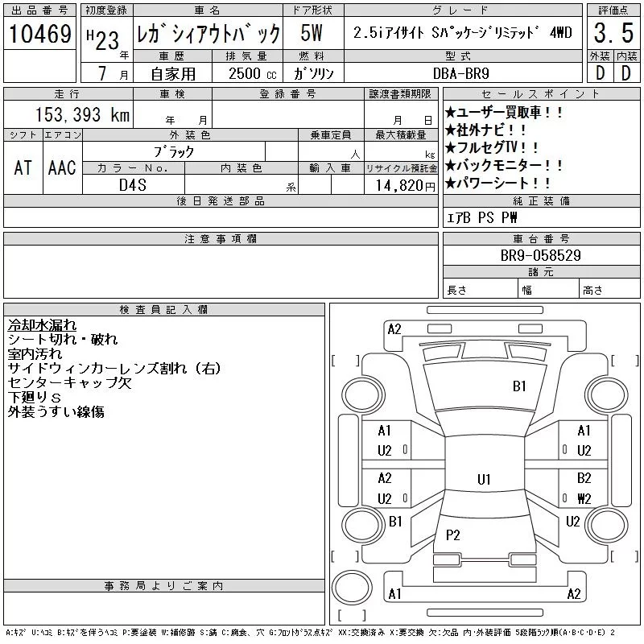
Task: Click the model code DBA-BR9
Action: 461,73
